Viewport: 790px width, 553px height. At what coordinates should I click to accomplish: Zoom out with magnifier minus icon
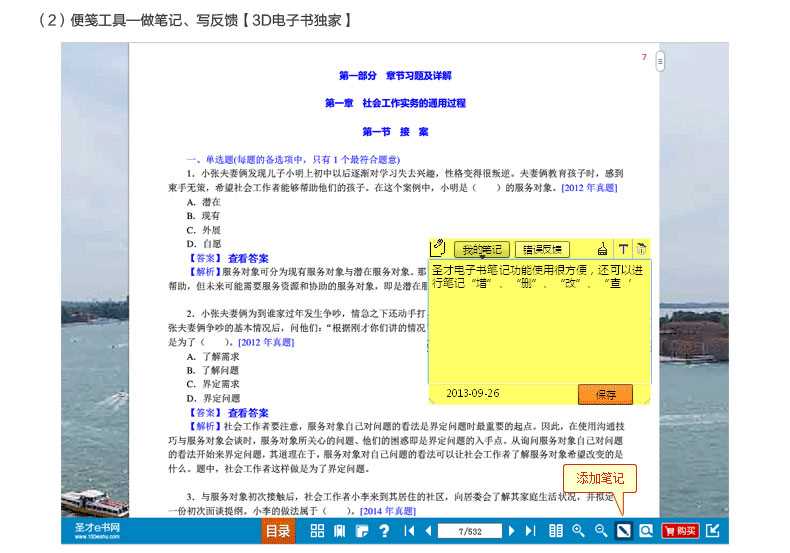[601, 531]
